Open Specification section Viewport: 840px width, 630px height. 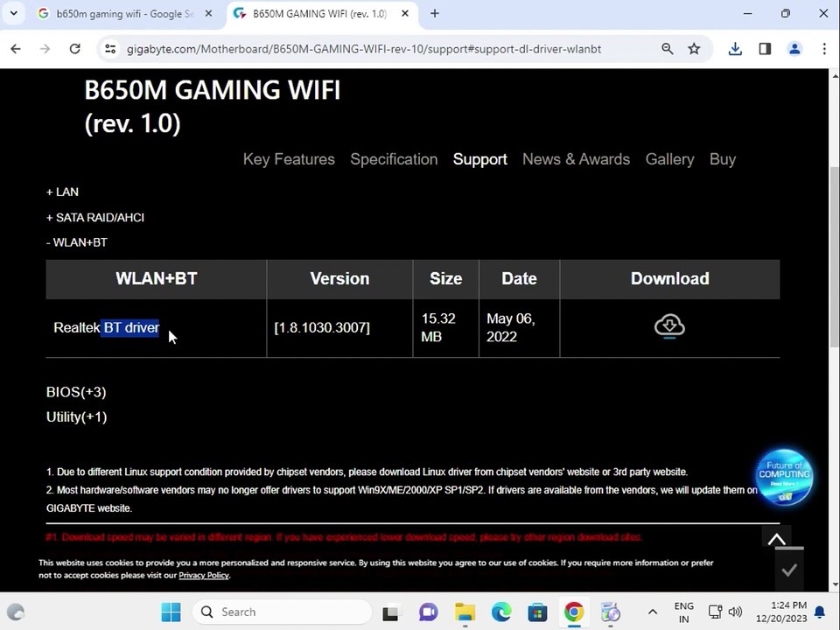394,159
